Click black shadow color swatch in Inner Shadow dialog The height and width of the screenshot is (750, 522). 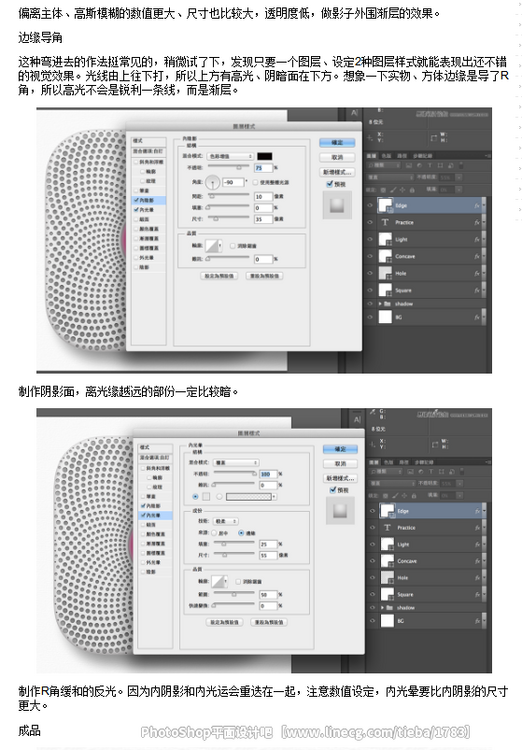pyautogui.click(x=265, y=156)
